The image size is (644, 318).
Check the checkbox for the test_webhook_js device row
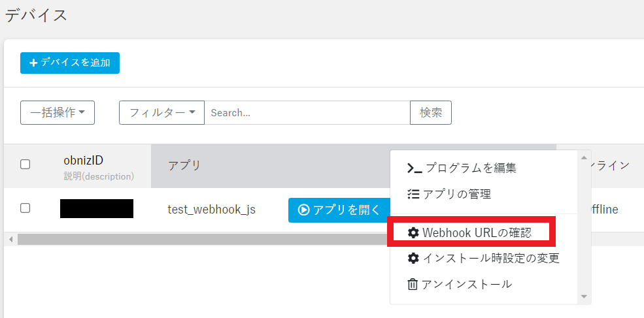(25, 208)
